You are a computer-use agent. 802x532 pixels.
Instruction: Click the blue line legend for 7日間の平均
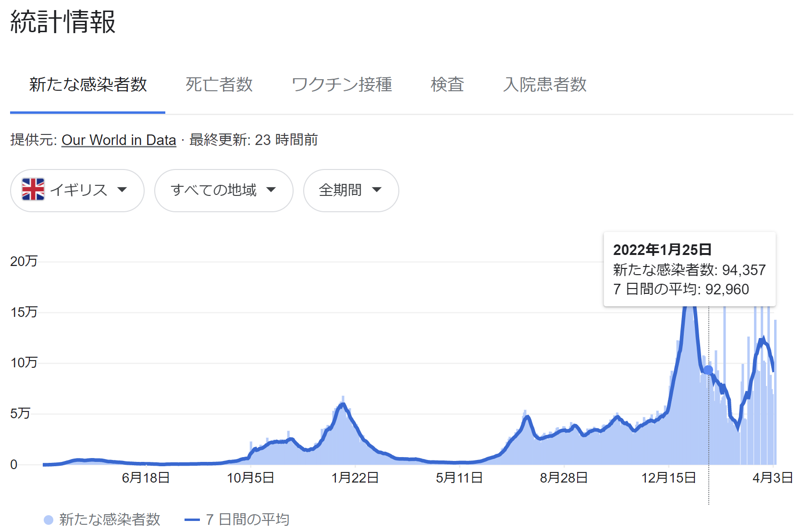[192, 520]
